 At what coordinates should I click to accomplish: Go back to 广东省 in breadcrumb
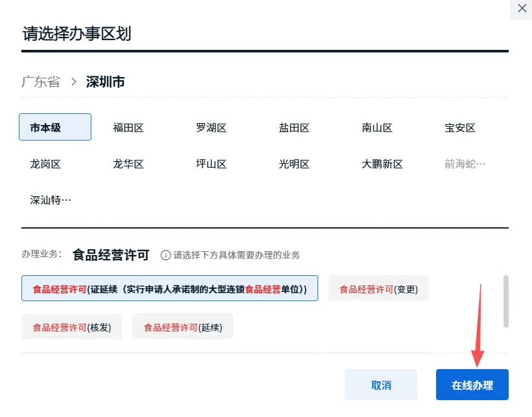41,82
